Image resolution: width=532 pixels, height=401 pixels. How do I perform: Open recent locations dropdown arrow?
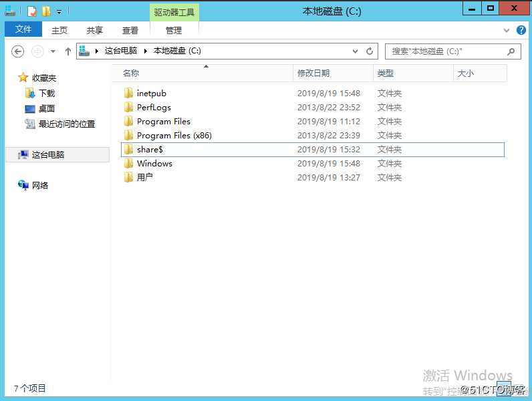click(x=53, y=51)
